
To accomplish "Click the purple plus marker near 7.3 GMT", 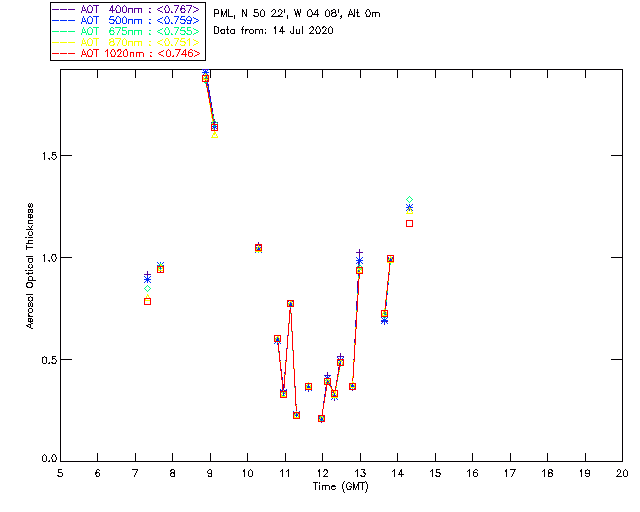I will [x=147, y=275].
